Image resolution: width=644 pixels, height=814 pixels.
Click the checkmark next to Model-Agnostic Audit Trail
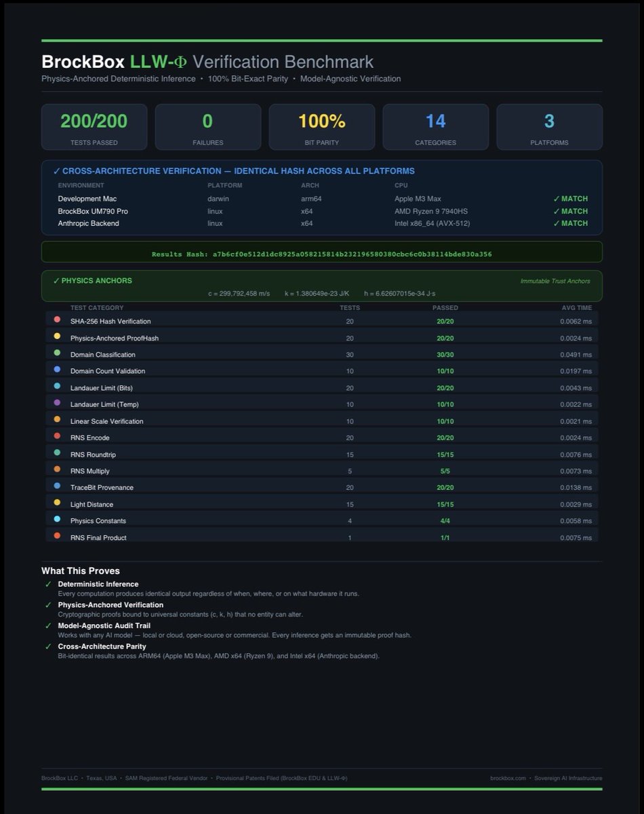tap(48, 625)
